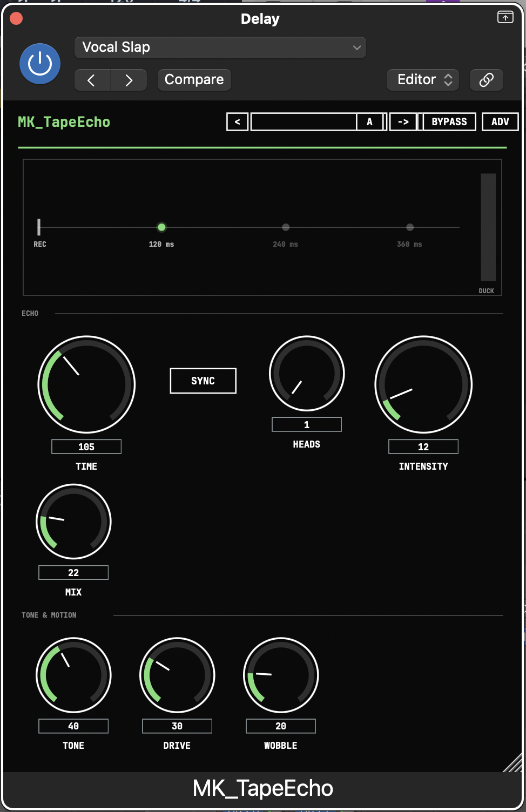The width and height of the screenshot is (526, 812).
Task: Click the TONE value field showing 40
Action: coord(73,726)
